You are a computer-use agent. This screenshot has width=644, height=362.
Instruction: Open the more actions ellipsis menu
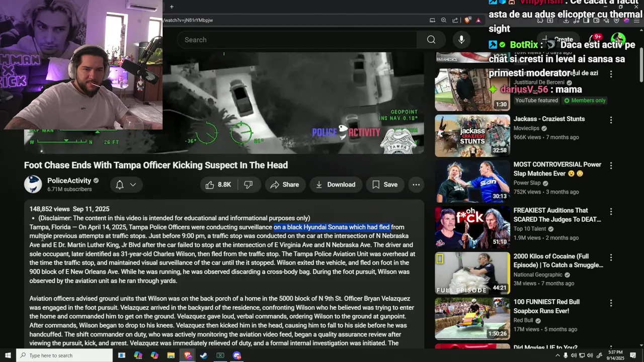pyautogui.click(x=416, y=185)
